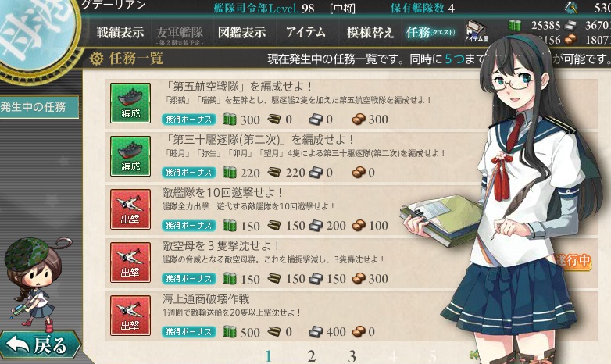Open the 戦績表示 tab

(x=120, y=32)
